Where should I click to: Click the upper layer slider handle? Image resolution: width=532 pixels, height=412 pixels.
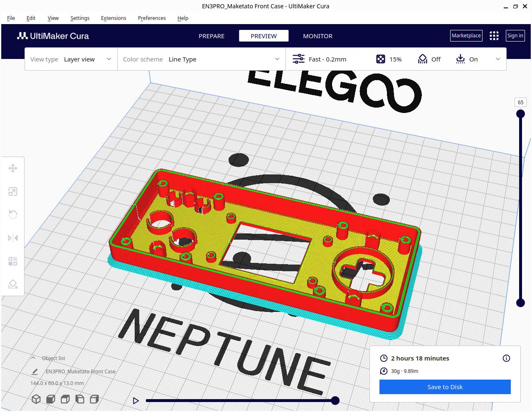[x=520, y=114]
